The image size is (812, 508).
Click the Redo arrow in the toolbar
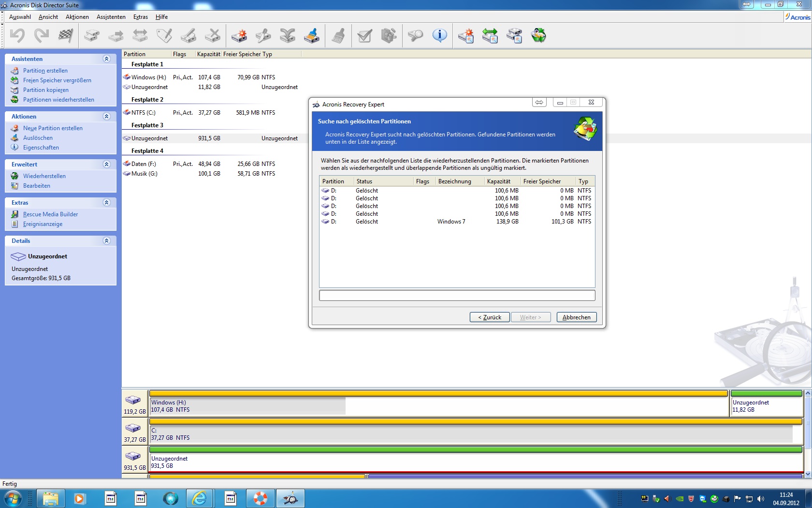pyautogui.click(x=42, y=35)
